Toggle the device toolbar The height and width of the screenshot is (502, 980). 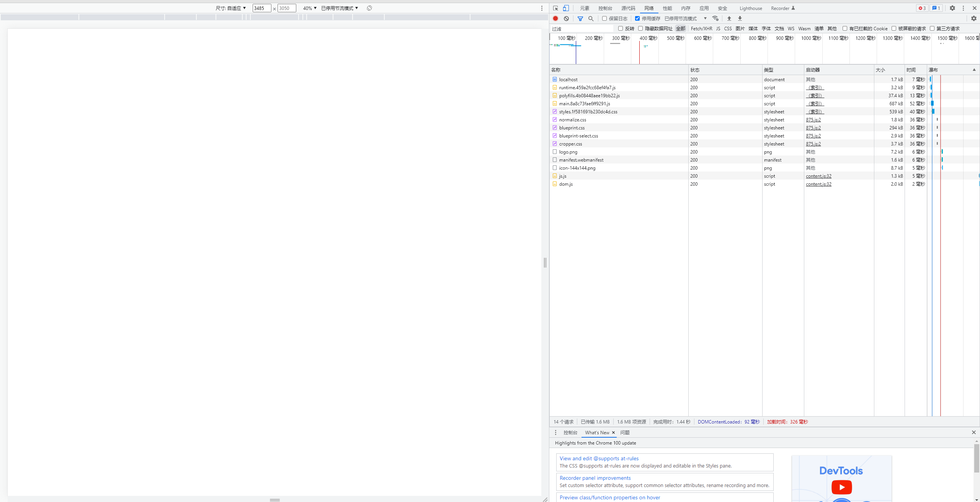point(566,8)
